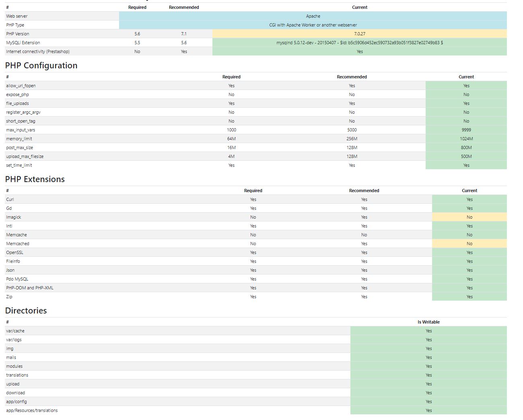
Task: Click the Current column header
Action: pos(360,7)
